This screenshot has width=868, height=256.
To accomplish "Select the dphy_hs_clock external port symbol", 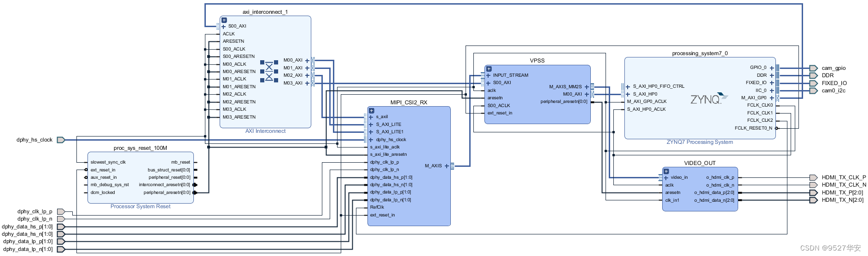I will point(61,140).
